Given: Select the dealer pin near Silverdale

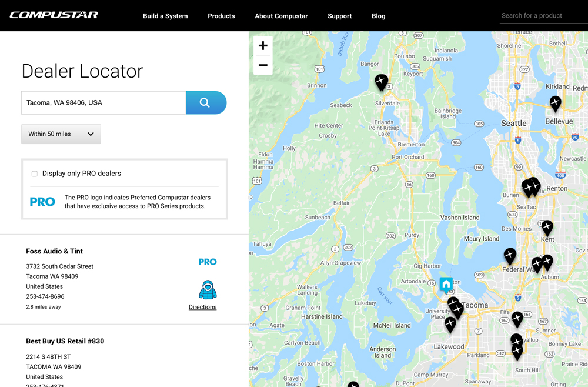Looking at the screenshot, I should pyautogui.click(x=382, y=82).
